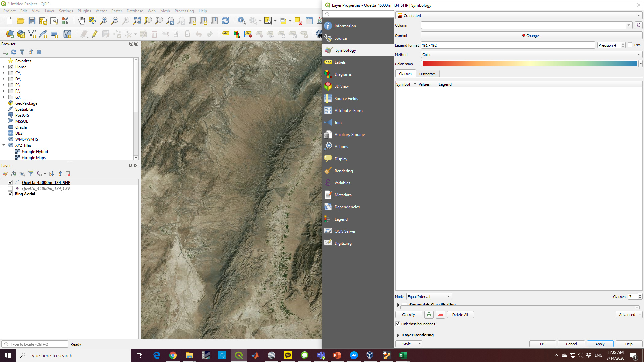Open the Diagrams properties section

coord(343,74)
